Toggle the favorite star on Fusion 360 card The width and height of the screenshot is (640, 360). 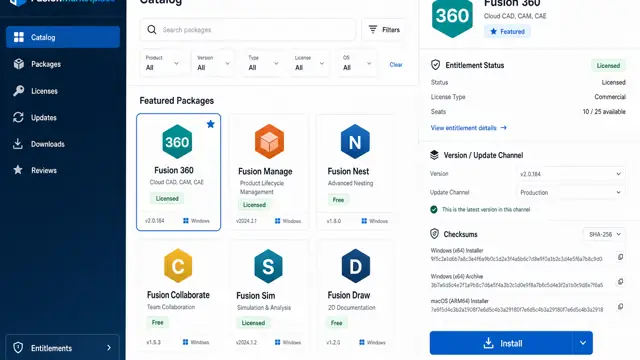pos(211,124)
